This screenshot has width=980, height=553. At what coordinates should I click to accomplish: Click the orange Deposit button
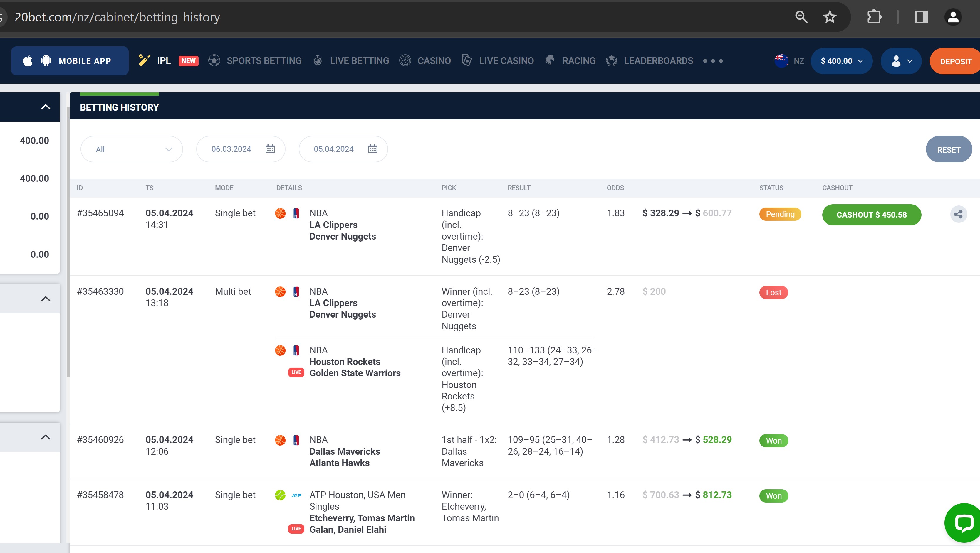pyautogui.click(x=955, y=61)
